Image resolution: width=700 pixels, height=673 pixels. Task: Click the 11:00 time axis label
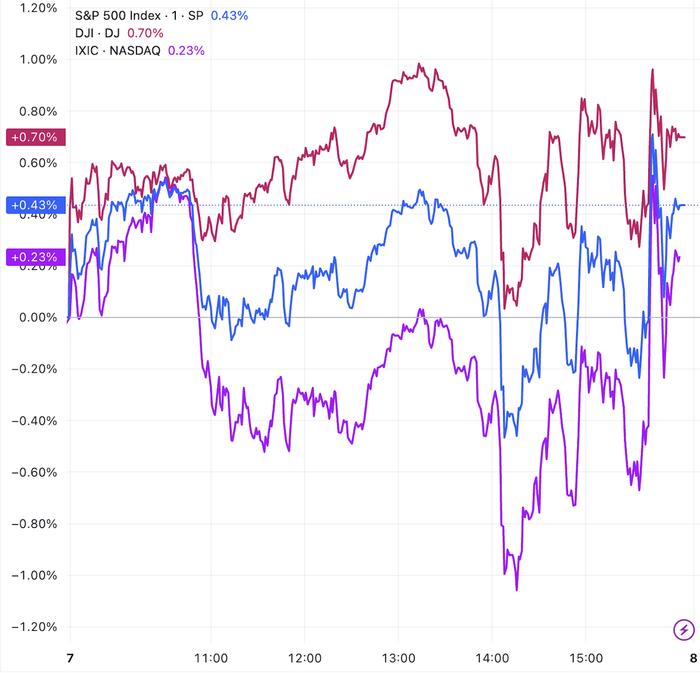point(211,658)
